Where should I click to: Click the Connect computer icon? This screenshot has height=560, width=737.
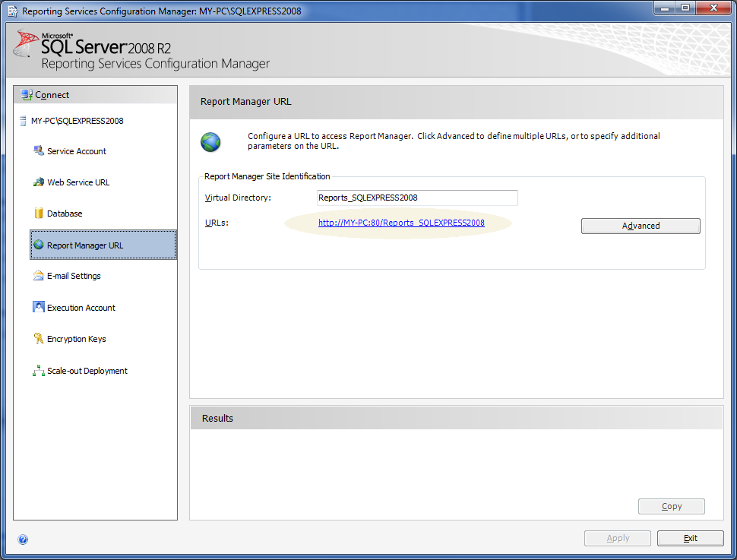[27, 95]
